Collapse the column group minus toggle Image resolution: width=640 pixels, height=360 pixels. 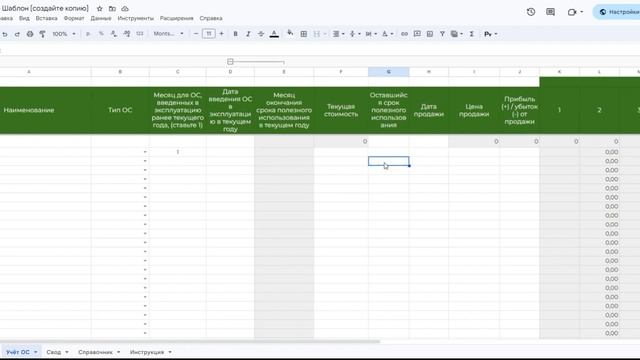pos(230,62)
